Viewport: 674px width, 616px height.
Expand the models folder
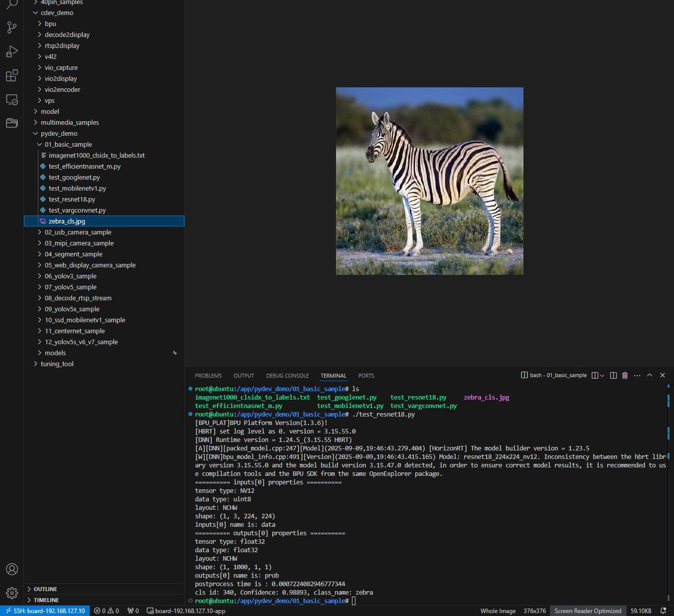click(55, 353)
